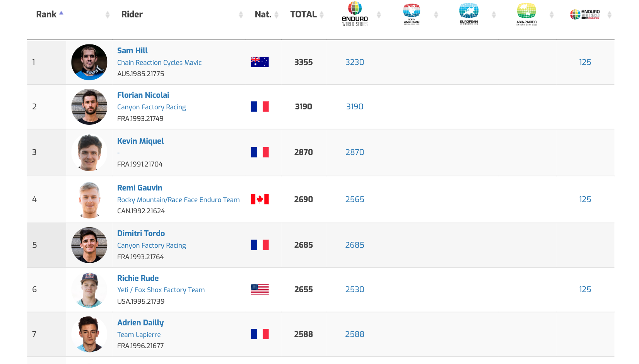Open Rocky Mountain/Race Face Enduro Team link

pos(178,200)
